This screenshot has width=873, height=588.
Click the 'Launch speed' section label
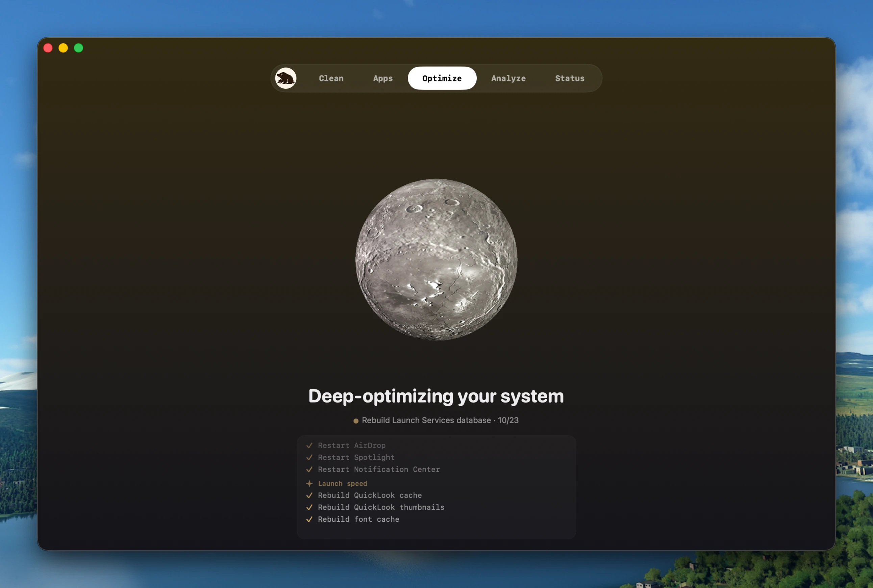(x=343, y=484)
